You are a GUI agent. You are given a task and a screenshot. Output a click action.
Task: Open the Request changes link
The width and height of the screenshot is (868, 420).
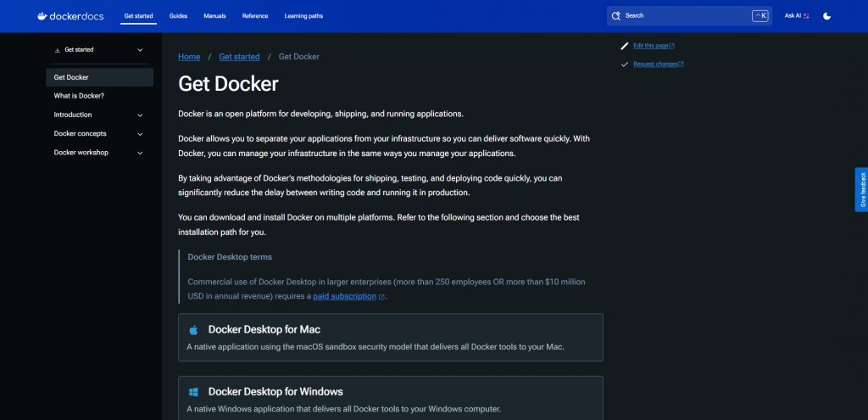[x=659, y=64]
